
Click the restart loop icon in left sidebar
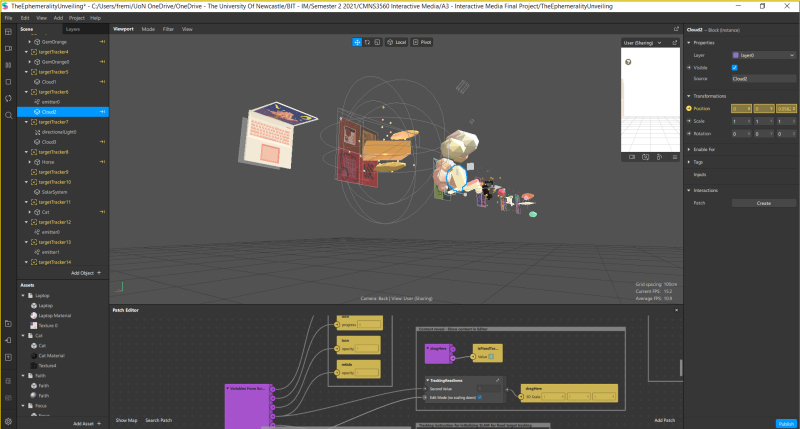[x=8, y=98]
